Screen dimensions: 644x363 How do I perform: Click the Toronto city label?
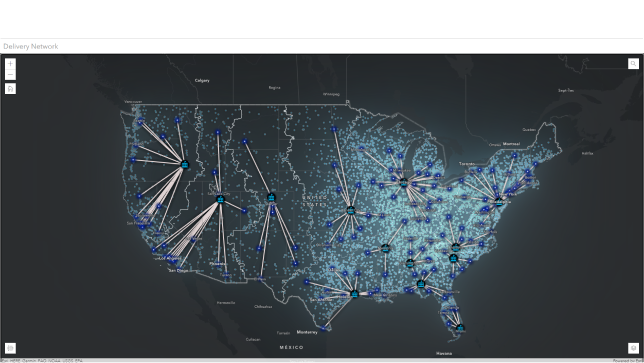pyautogui.click(x=467, y=163)
